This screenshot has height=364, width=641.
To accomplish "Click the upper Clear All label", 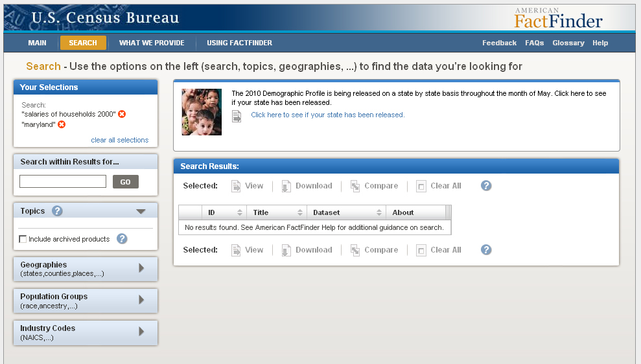I will [x=446, y=186].
